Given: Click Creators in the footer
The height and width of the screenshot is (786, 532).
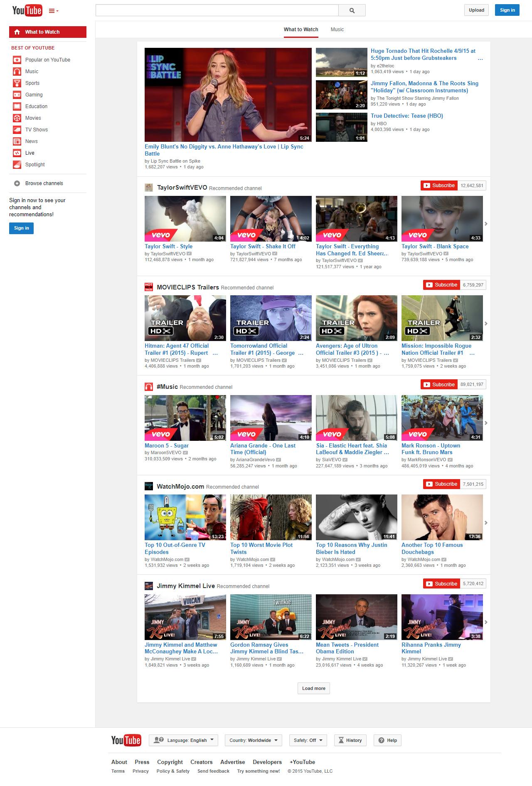Looking at the screenshot, I should (x=202, y=762).
